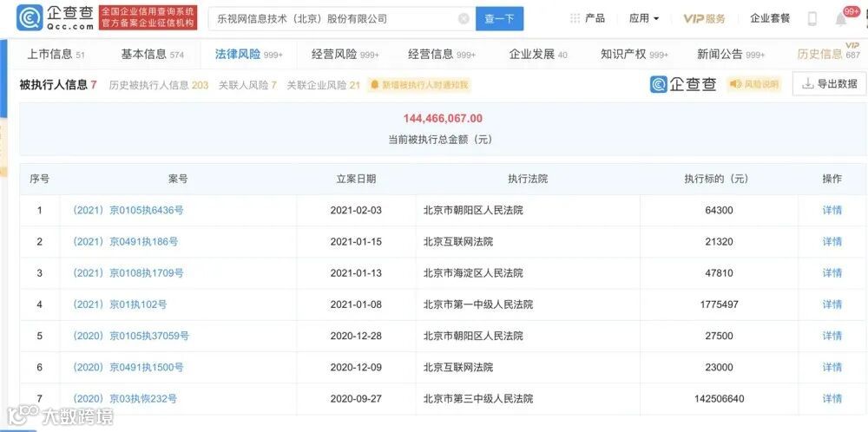This screenshot has height=432, width=868.
Task: Open the 产品 grid menu icon
Action: [575, 18]
